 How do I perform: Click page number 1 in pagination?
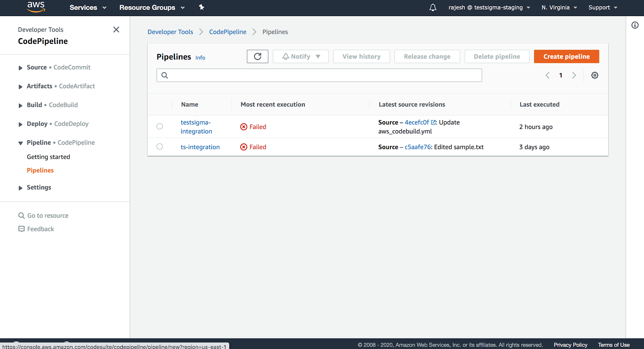[x=561, y=75]
